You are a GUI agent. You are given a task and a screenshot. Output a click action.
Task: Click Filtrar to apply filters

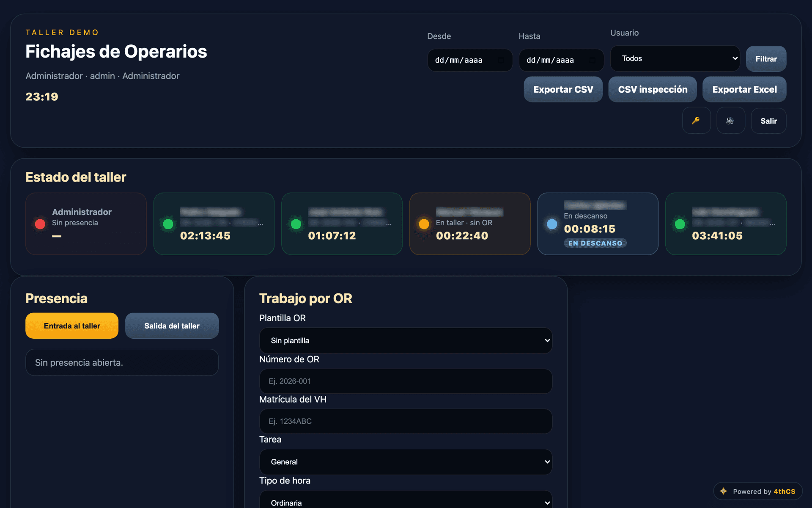(x=766, y=59)
